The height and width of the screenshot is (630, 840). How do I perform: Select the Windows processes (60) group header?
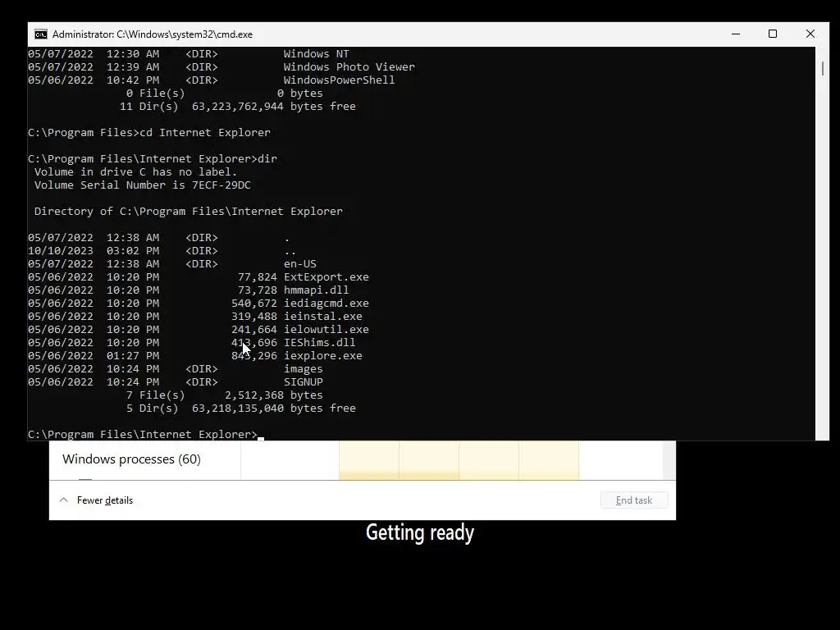tap(132, 459)
